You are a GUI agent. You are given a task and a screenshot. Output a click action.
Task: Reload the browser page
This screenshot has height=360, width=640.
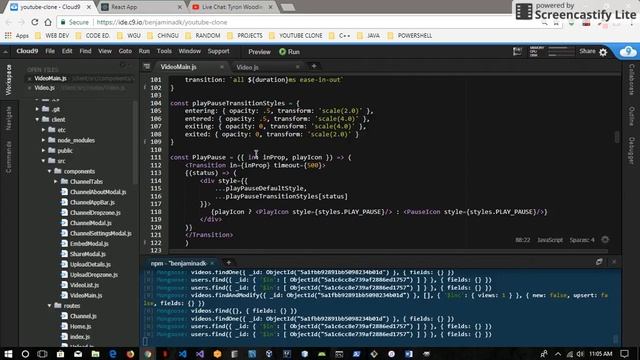click(x=35, y=22)
